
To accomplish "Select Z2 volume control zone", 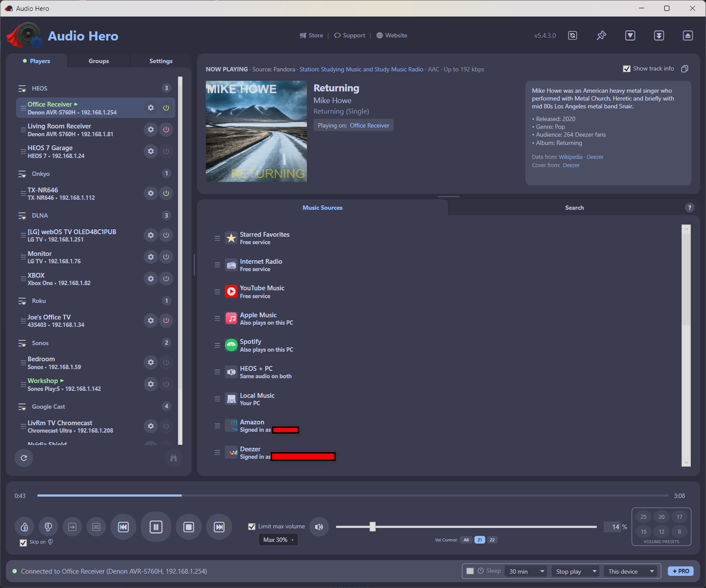I will point(492,540).
